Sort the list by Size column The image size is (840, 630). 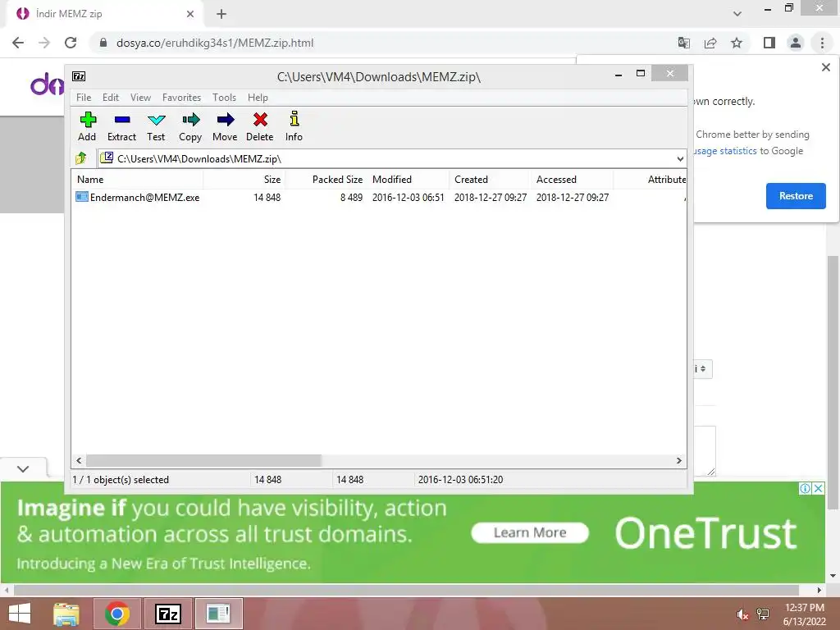[244, 180]
